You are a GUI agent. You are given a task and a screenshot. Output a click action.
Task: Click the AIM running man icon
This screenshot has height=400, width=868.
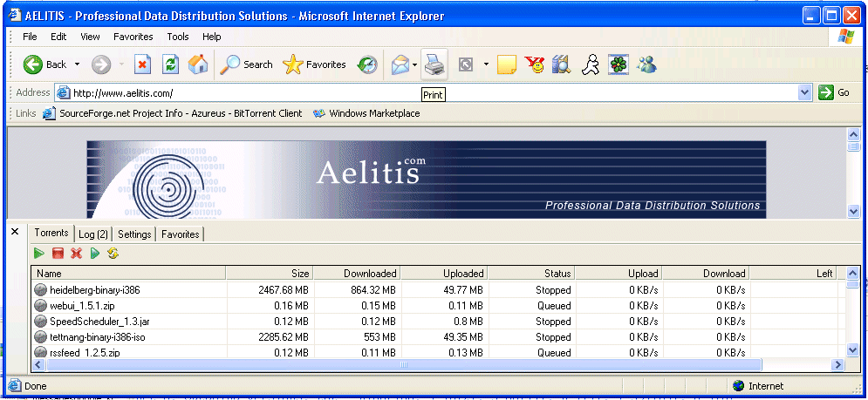[590, 64]
